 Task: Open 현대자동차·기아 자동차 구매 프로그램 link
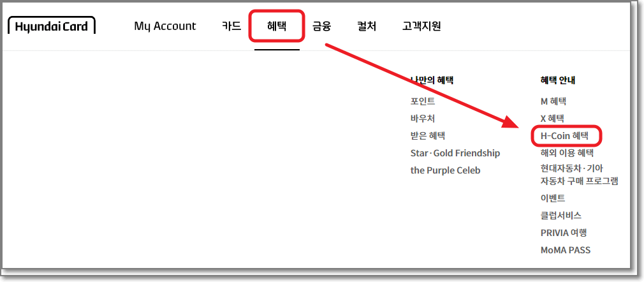[579, 174]
